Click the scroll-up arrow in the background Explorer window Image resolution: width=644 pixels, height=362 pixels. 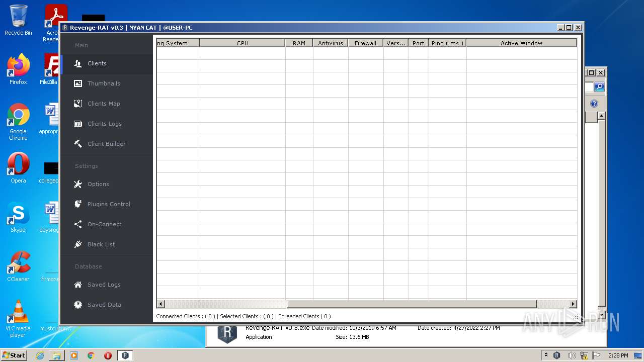pos(601,116)
